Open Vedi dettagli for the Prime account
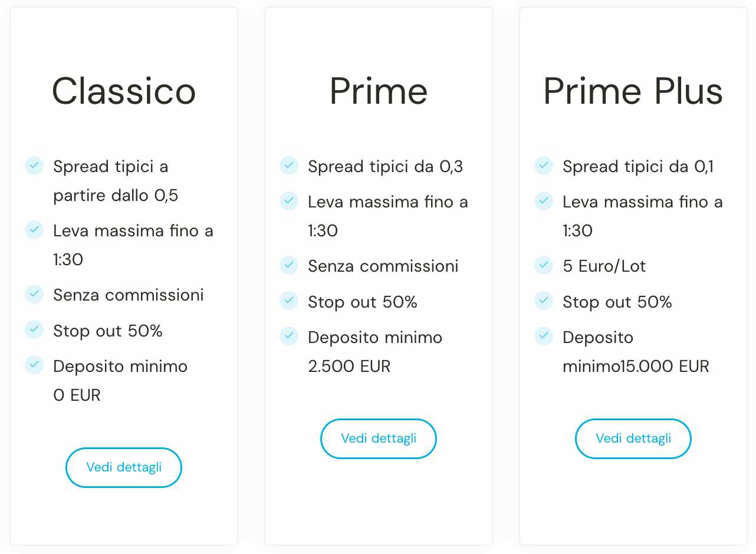This screenshot has height=554, width=756. pyautogui.click(x=379, y=438)
